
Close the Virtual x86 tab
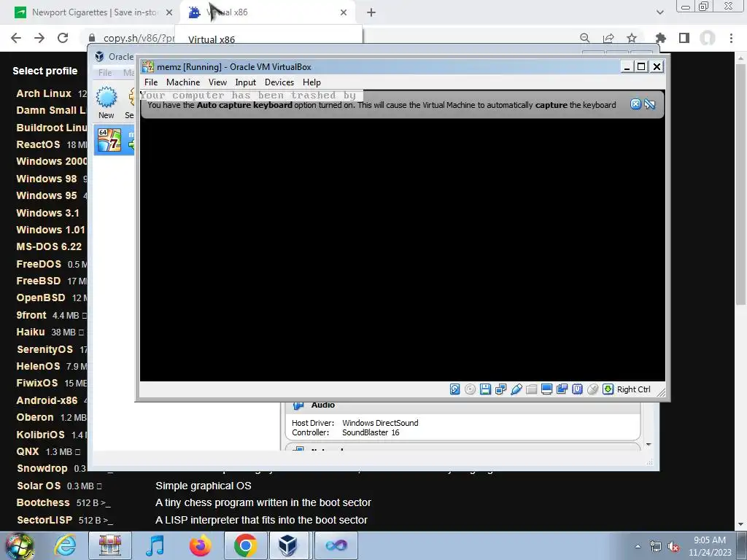point(344,12)
